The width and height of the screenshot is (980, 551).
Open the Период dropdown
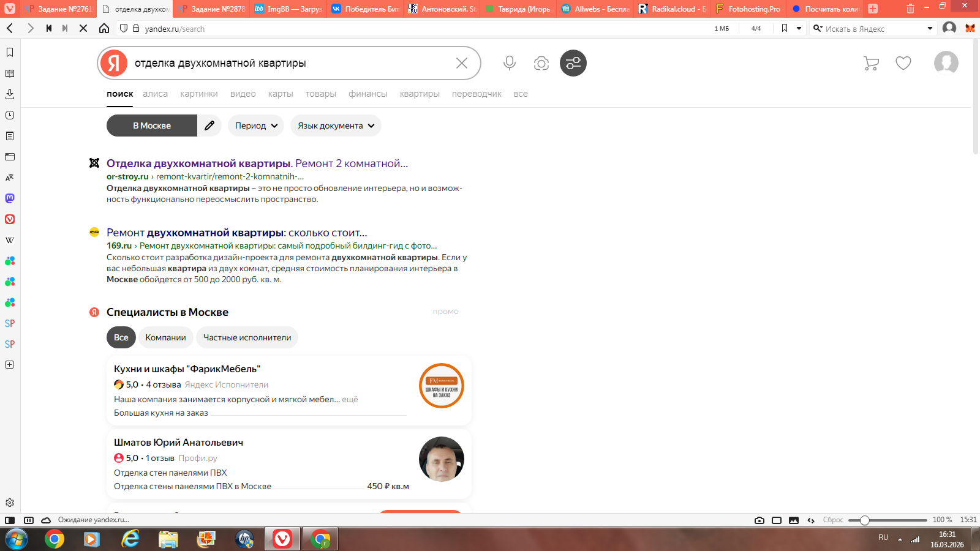(256, 126)
